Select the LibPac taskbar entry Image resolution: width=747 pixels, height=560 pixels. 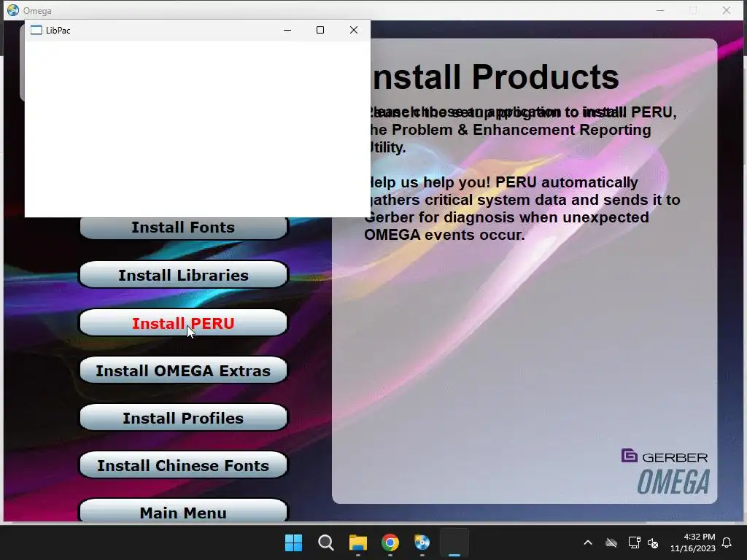click(454, 542)
